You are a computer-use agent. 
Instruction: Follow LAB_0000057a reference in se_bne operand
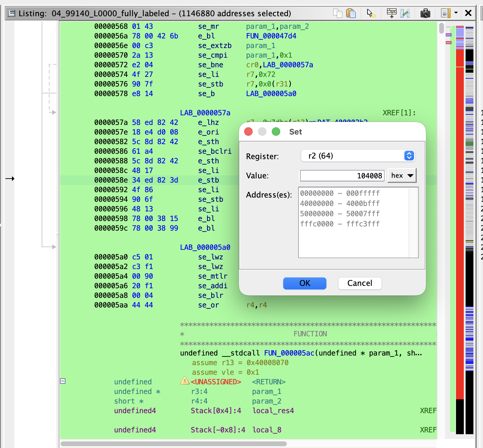coord(288,65)
